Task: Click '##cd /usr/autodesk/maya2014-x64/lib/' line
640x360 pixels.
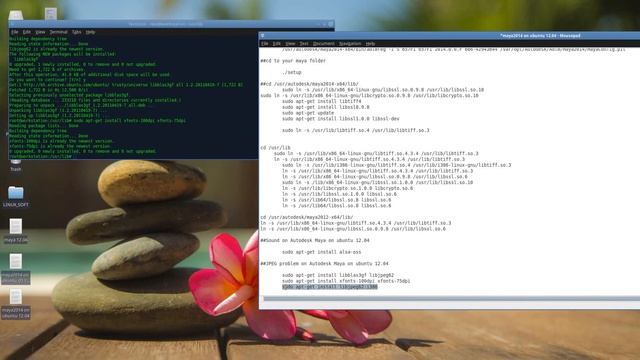Action: [x=309, y=84]
